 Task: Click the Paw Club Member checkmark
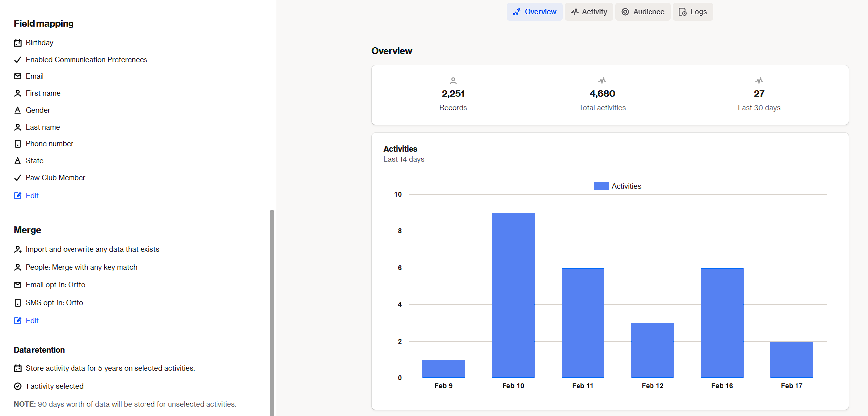pos(18,178)
